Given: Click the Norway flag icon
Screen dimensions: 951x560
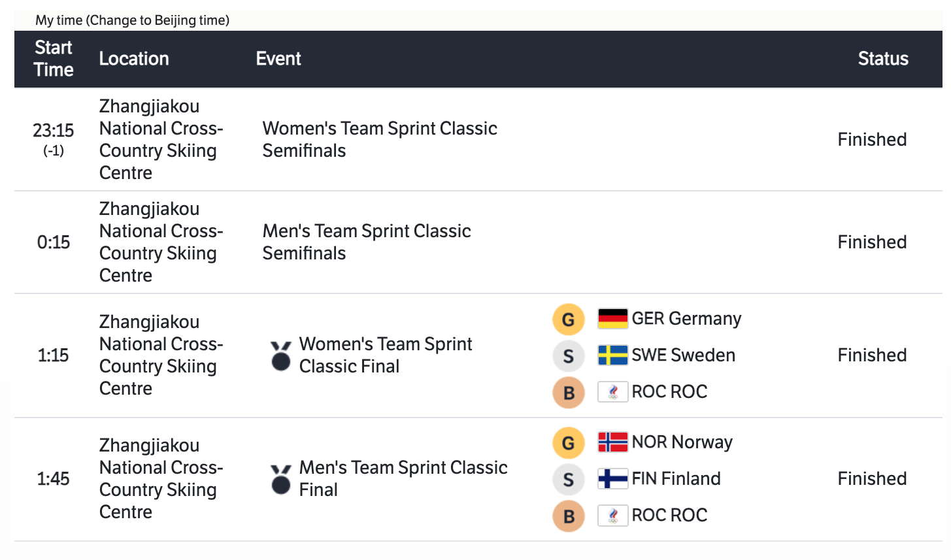Looking at the screenshot, I should pyautogui.click(x=612, y=442).
